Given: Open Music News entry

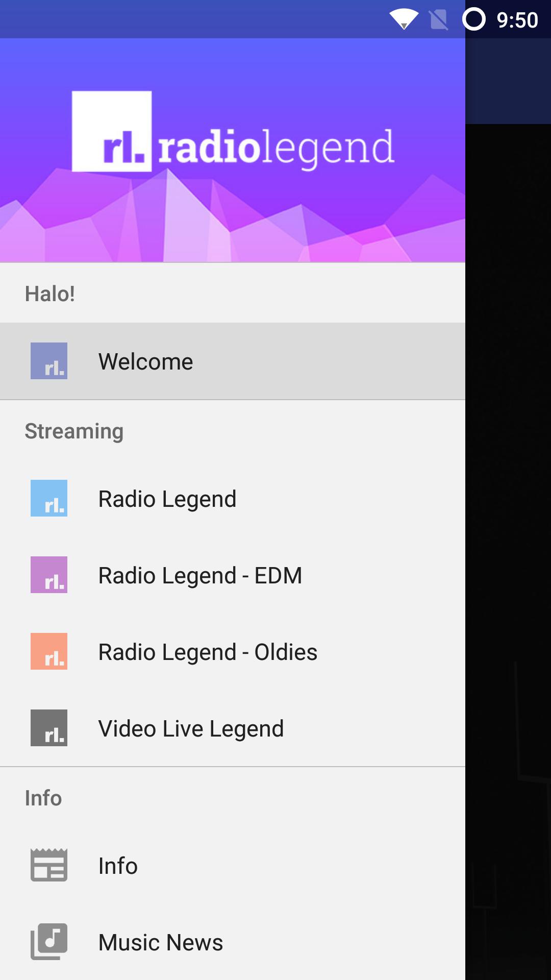Looking at the screenshot, I should 233,942.
